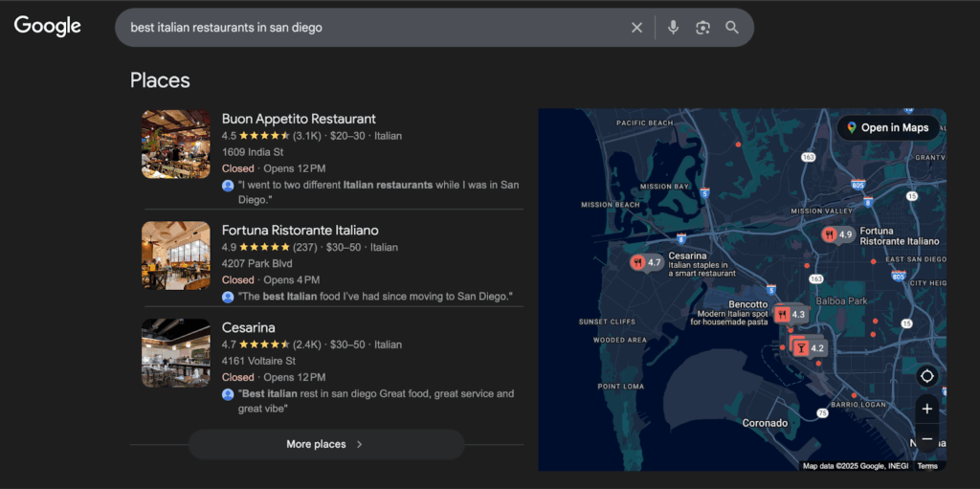Expand the More places list
Screen dimensions: 980x489
325,444
